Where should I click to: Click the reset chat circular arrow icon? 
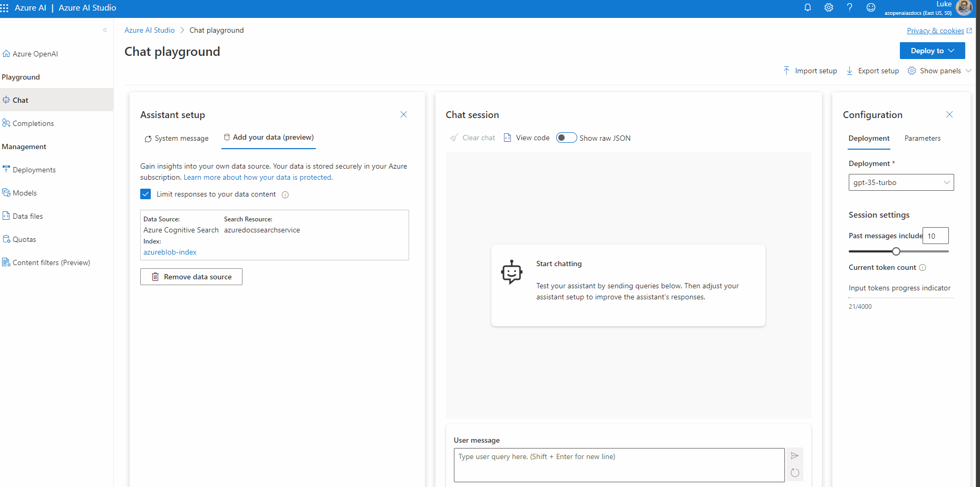tap(795, 473)
